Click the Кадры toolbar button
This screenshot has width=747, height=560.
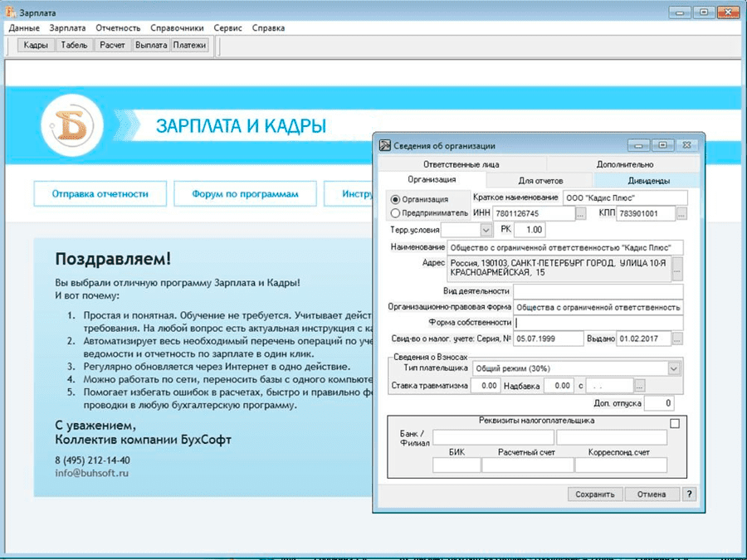(x=36, y=46)
